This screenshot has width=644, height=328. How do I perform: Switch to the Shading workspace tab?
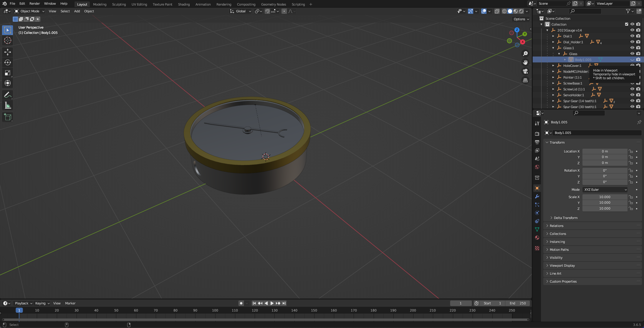(x=184, y=4)
